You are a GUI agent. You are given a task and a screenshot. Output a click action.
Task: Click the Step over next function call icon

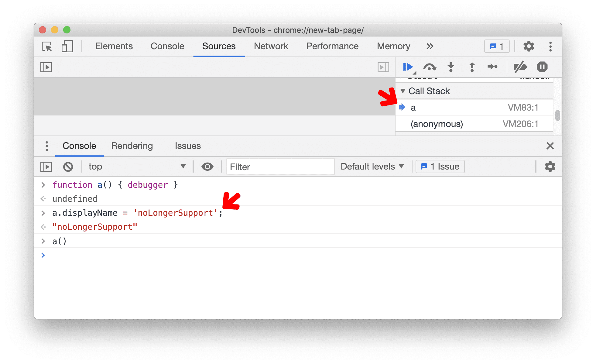click(428, 67)
